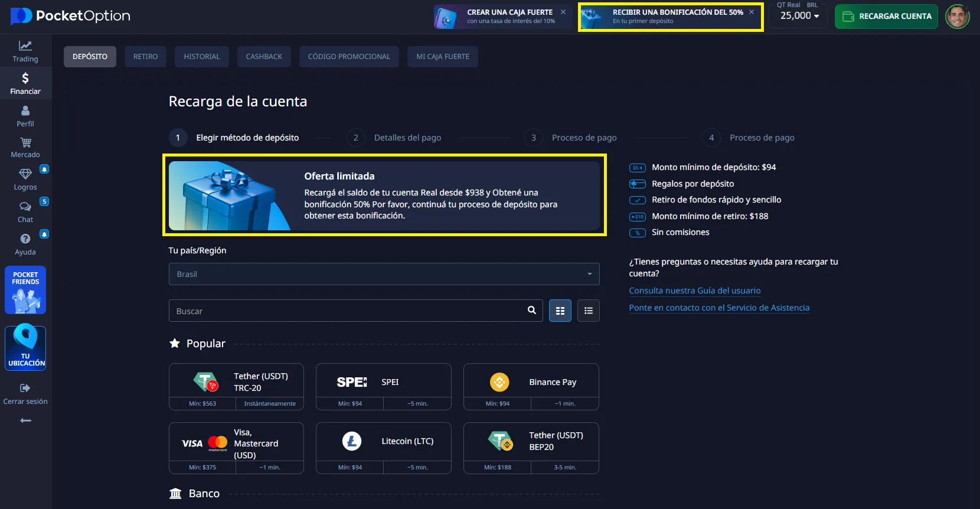The width and height of the screenshot is (980, 509).
Task: Select Binance Pay payment method
Action: tap(531, 382)
